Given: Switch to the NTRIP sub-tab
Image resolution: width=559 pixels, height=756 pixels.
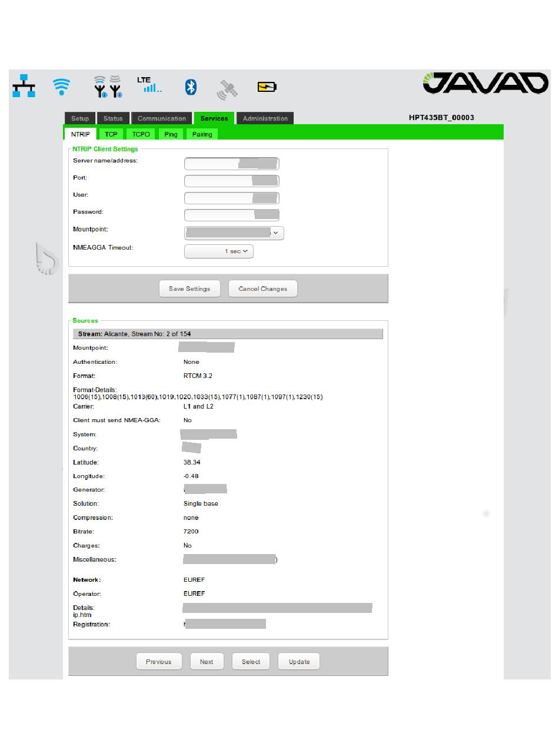Looking at the screenshot, I should pyautogui.click(x=81, y=134).
